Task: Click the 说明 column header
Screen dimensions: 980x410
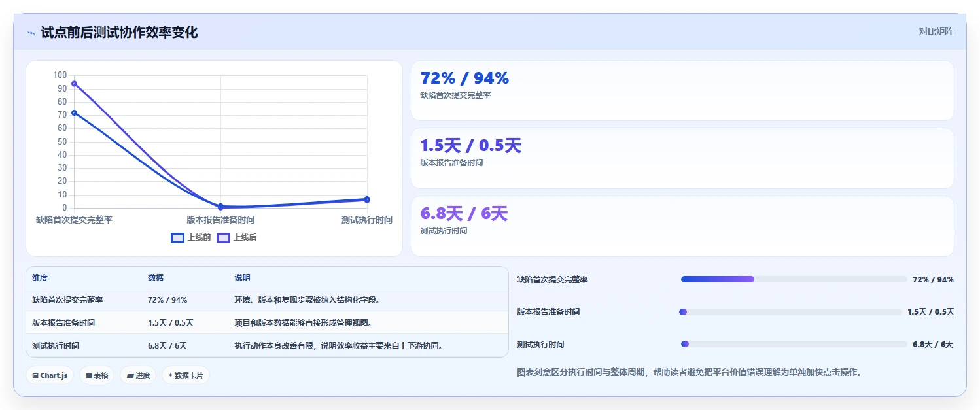Action: 242,278
